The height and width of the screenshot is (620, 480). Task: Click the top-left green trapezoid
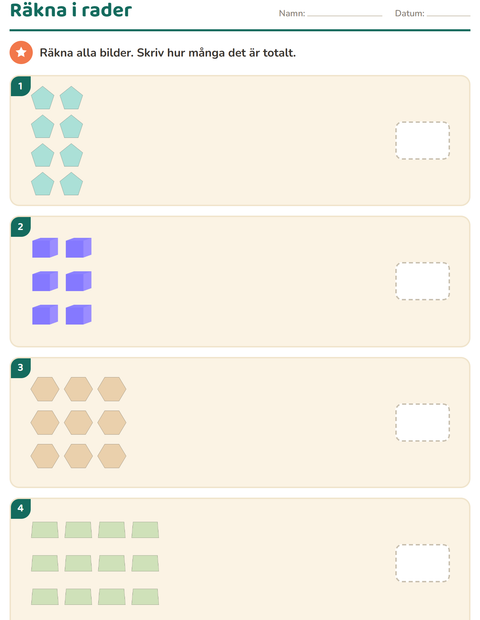pos(45,530)
